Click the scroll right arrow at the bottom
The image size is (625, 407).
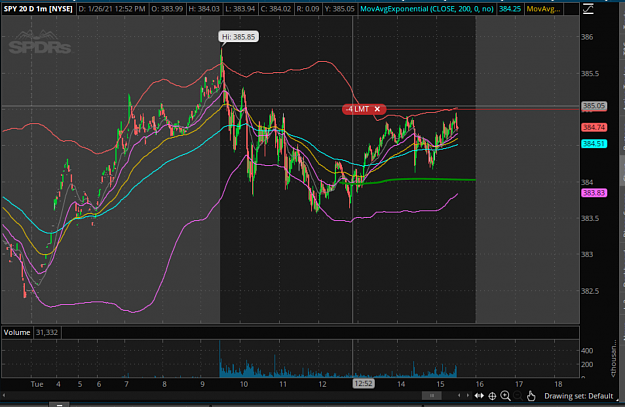tap(468, 395)
